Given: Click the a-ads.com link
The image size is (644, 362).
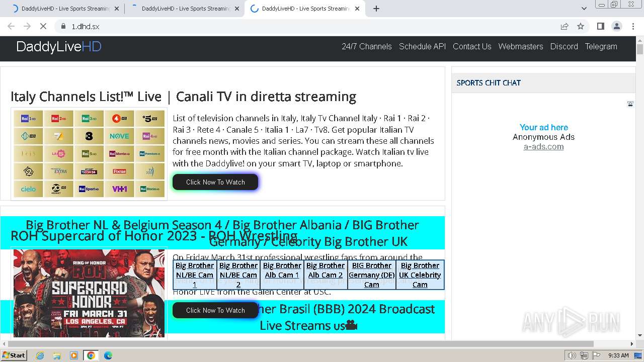Looking at the screenshot, I should 543,147.
